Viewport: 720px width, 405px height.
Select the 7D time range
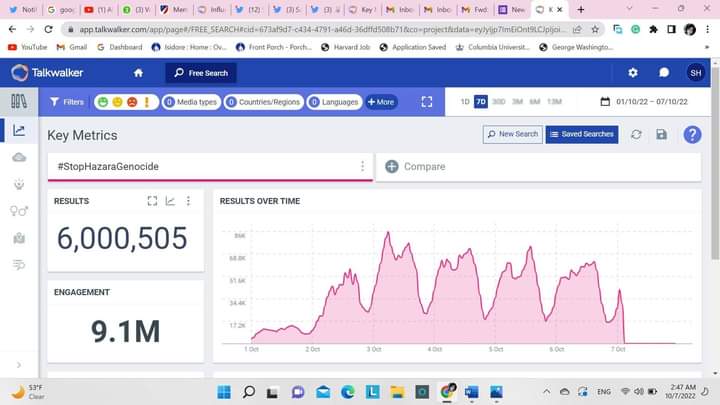coord(481,101)
